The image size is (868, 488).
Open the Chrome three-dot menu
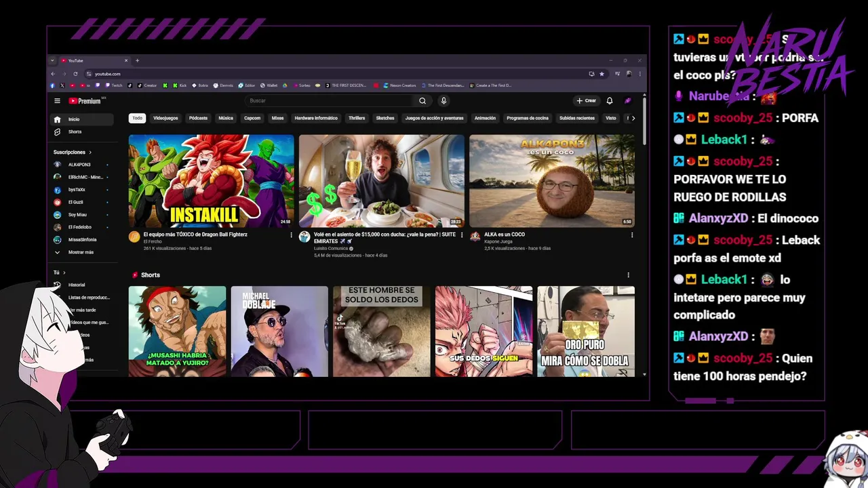click(639, 74)
